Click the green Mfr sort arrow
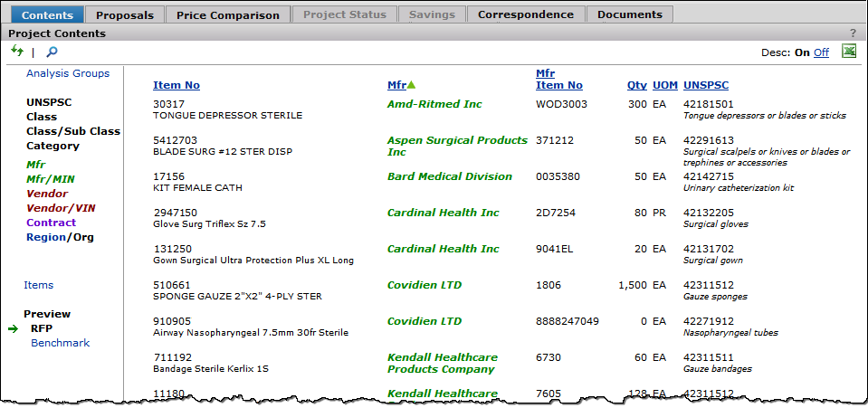 click(412, 85)
